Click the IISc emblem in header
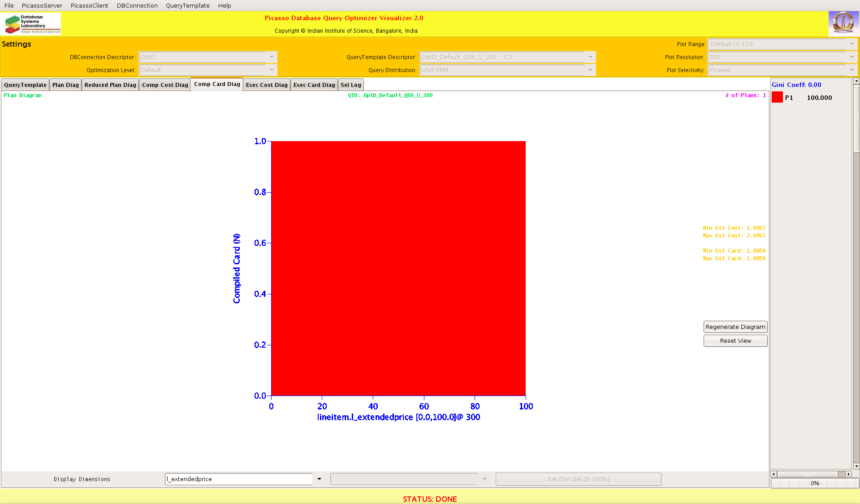The width and height of the screenshot is (860, 504). tap(843, 23)
